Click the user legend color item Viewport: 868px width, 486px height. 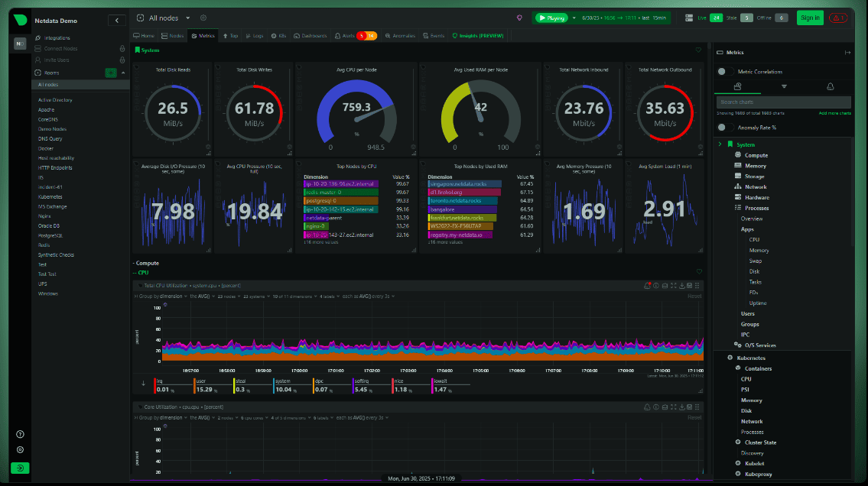click(213, 385)
